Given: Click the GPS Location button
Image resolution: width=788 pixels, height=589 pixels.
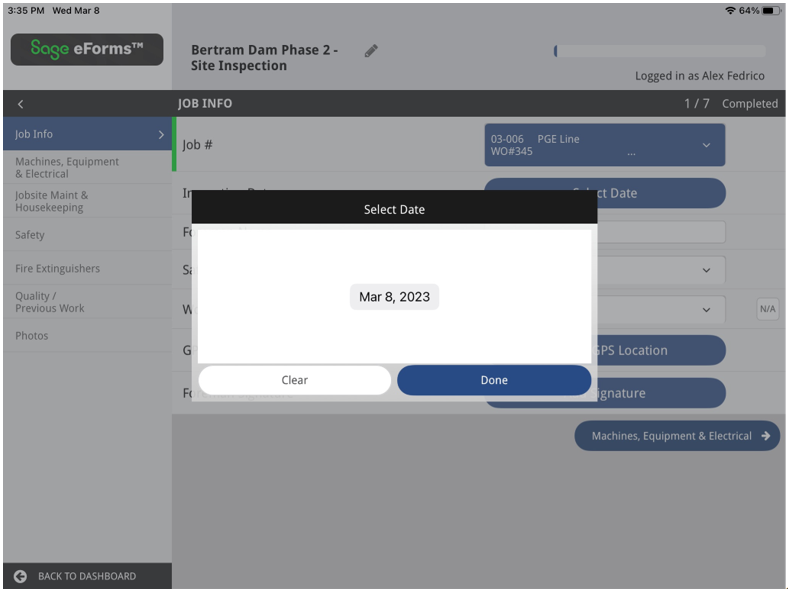Looking at the screenshot, I should pyautogui.click(x=659, y=350).
